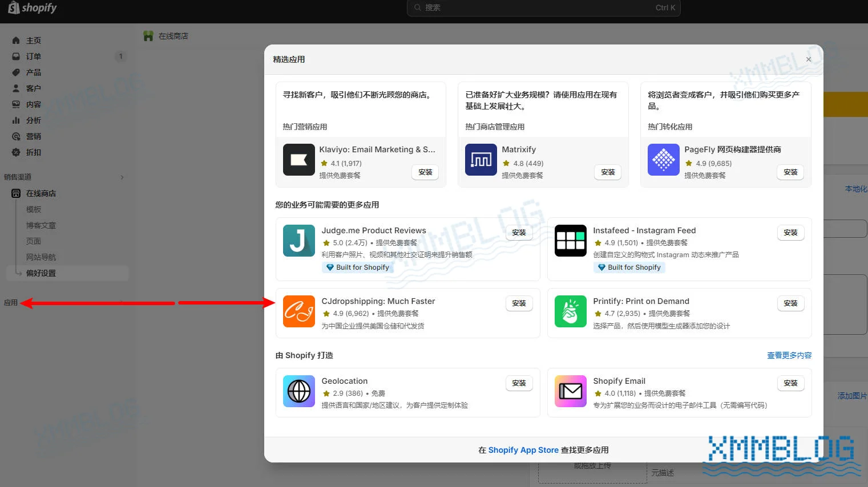Image resolution: width=868 pixels, height=487 pixels.
Task: Expand the 销售渠道 chevron
Action: point(122,177)
